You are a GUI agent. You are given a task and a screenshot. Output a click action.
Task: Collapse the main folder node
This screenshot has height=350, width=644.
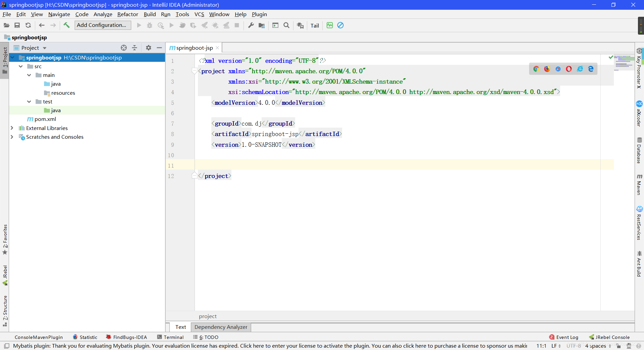(29, 75)
